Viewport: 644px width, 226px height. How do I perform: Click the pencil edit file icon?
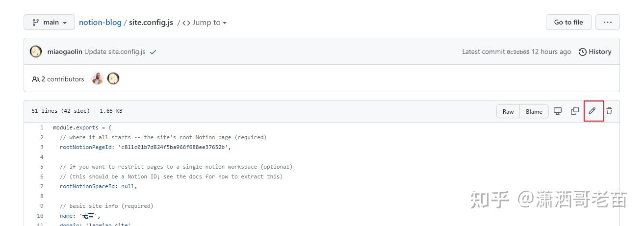pyautogui.click(x=592, y=111)
